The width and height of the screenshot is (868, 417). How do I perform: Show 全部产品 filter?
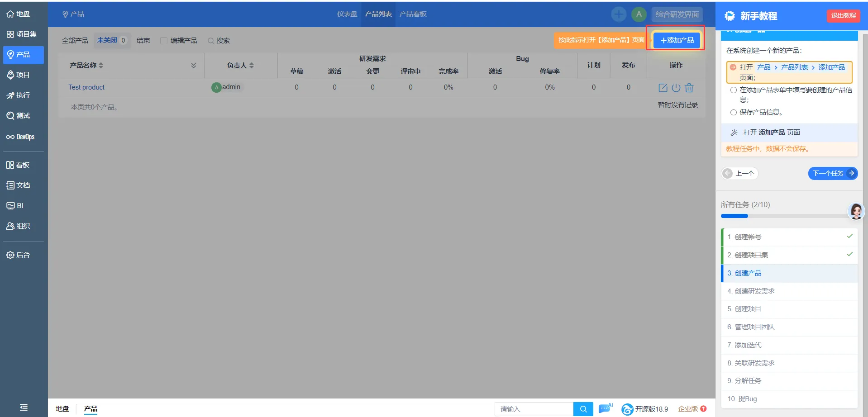click(75, 41)
